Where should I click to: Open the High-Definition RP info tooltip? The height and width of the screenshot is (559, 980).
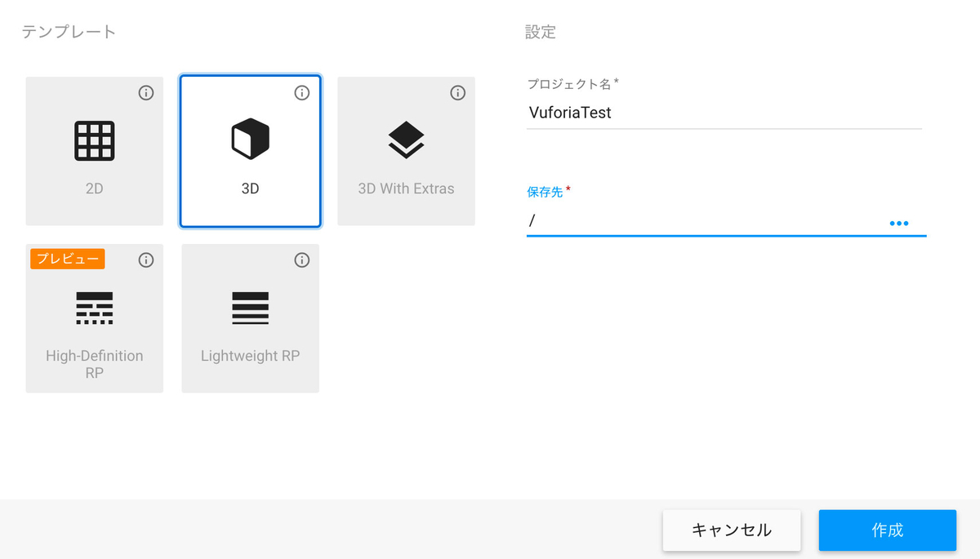coord(146,259)
